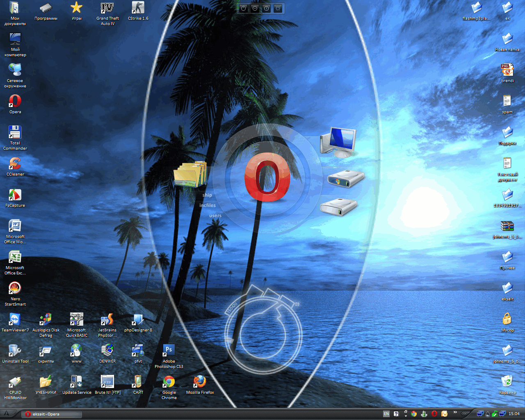
Task: Open the Nero StartSmart shortcut
Action: click(15, 294)
